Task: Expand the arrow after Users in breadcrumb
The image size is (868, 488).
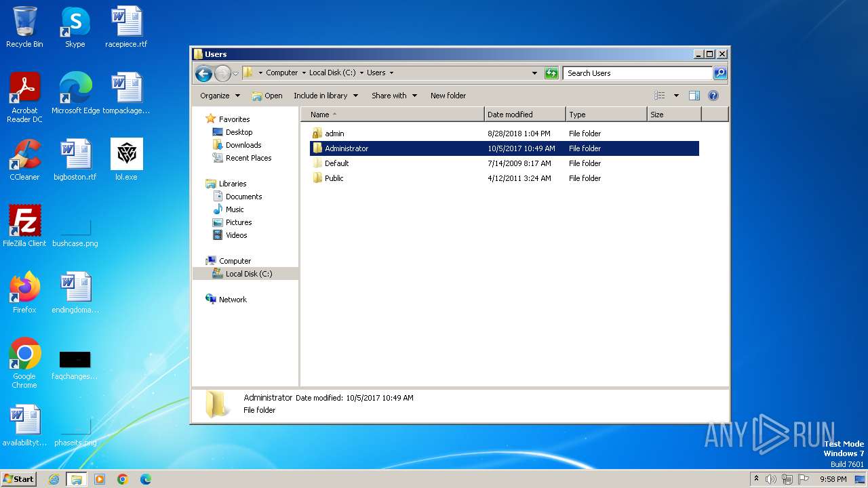Action: point(391,73)
